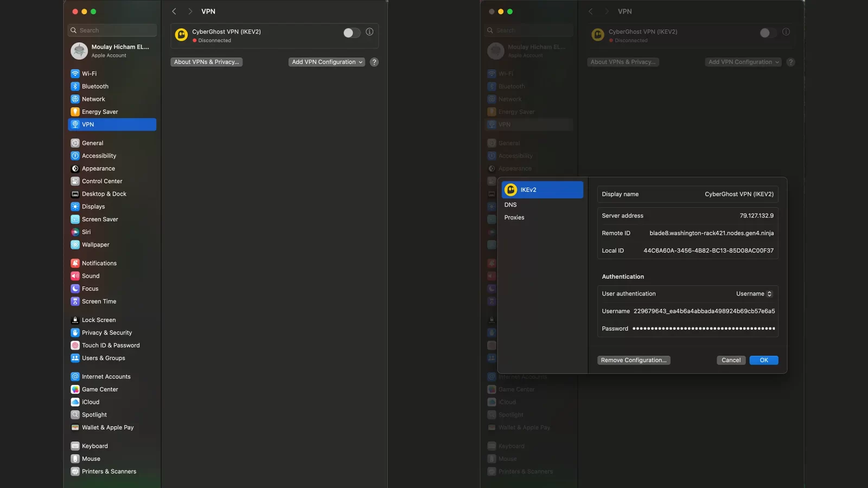Open Keyboard settings in sidebar
Screen dimensions: 868x488
pos(112,446)
